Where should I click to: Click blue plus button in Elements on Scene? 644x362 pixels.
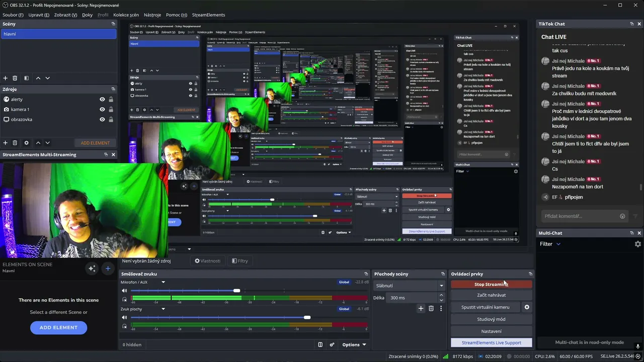tap(108, 268)
